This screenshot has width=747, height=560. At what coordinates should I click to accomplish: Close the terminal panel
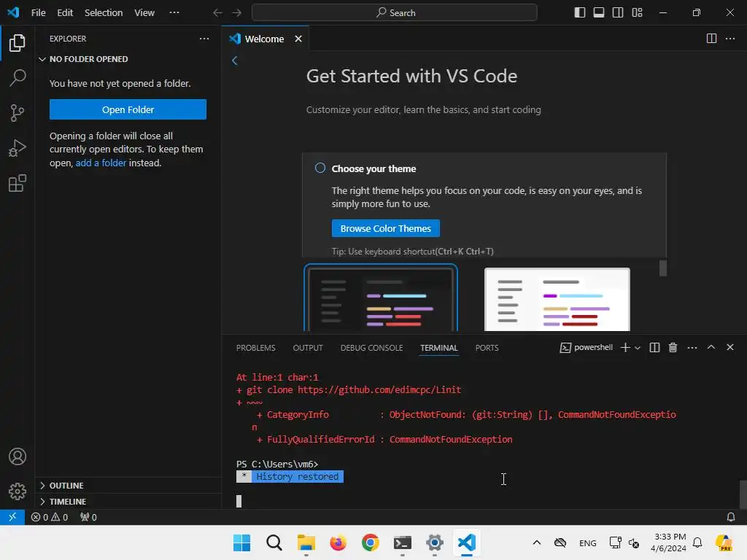730,347
